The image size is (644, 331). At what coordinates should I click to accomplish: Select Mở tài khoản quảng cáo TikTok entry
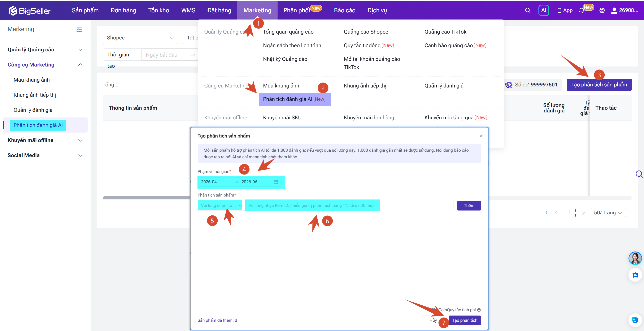pyautogui.click(x=372, y=63)
